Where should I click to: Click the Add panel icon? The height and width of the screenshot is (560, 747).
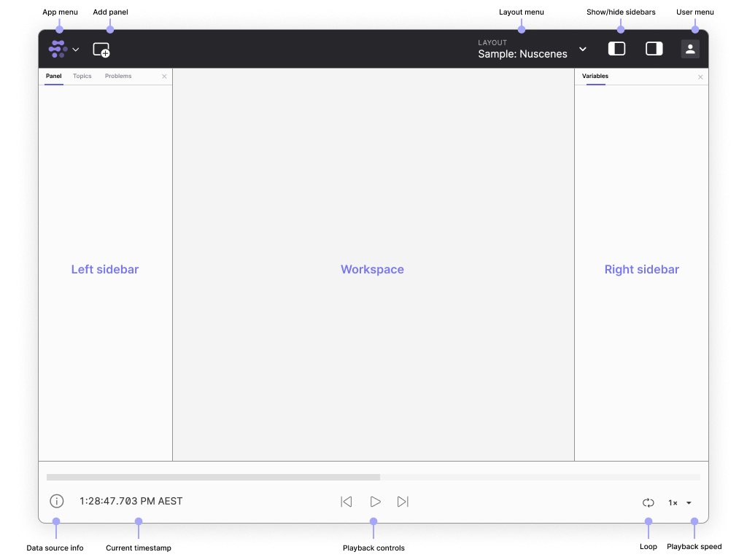tap(101, 50)
